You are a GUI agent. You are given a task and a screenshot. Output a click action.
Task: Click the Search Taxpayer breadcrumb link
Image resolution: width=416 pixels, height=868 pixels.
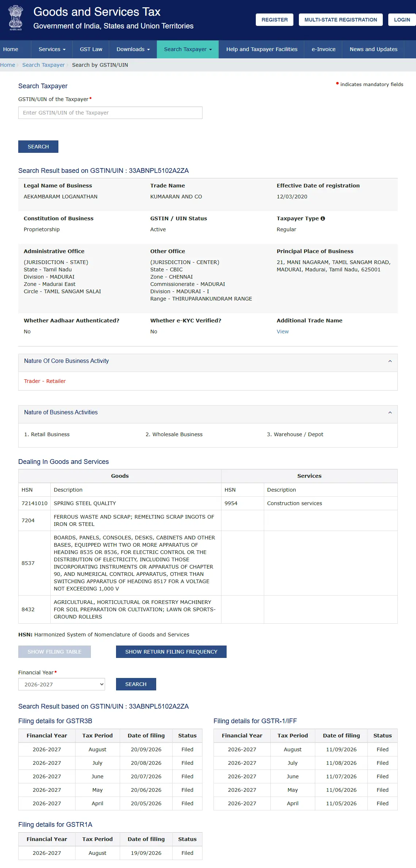(x=43, y=65)
